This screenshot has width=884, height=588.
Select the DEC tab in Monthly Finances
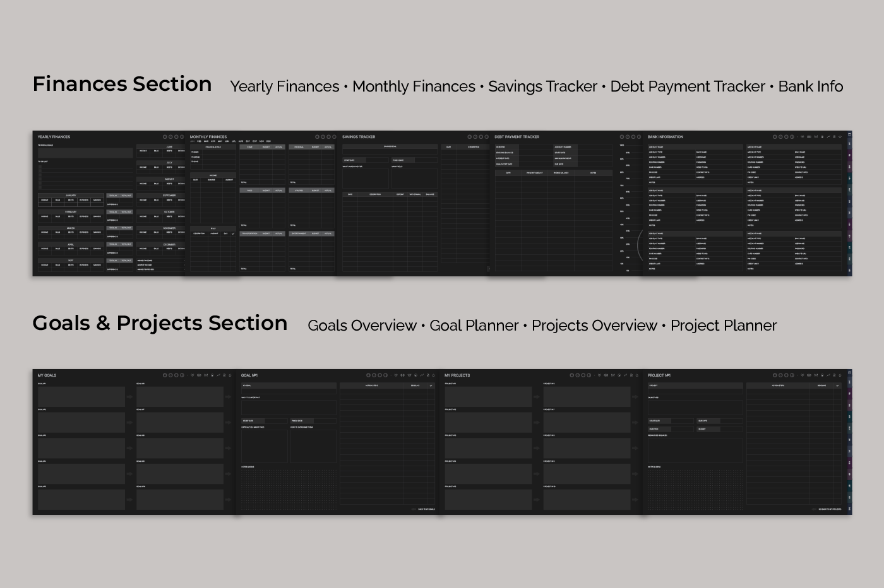click(268, 141)
